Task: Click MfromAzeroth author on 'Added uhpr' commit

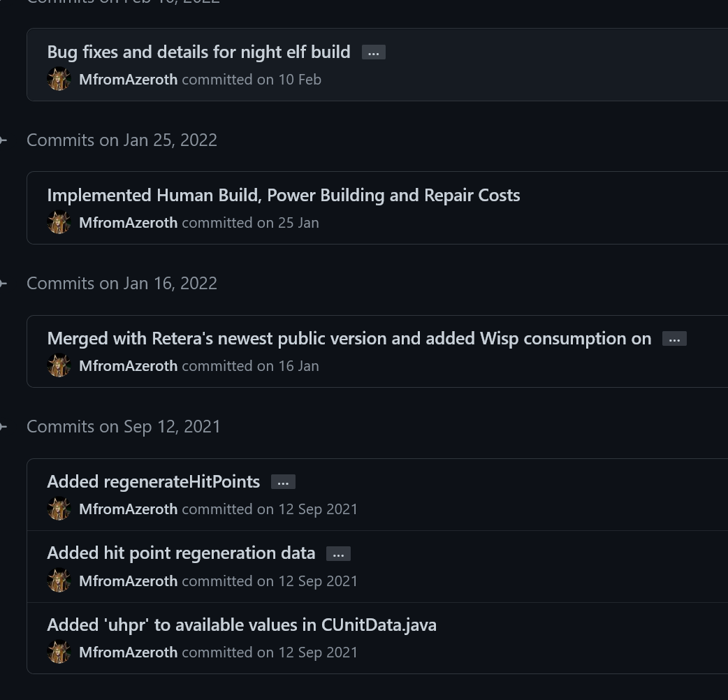Action: 128,652
